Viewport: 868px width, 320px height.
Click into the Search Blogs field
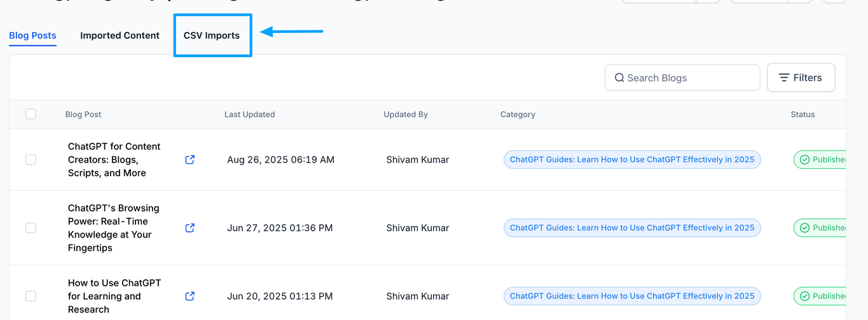pyautogui.click(x=687, y=77)
